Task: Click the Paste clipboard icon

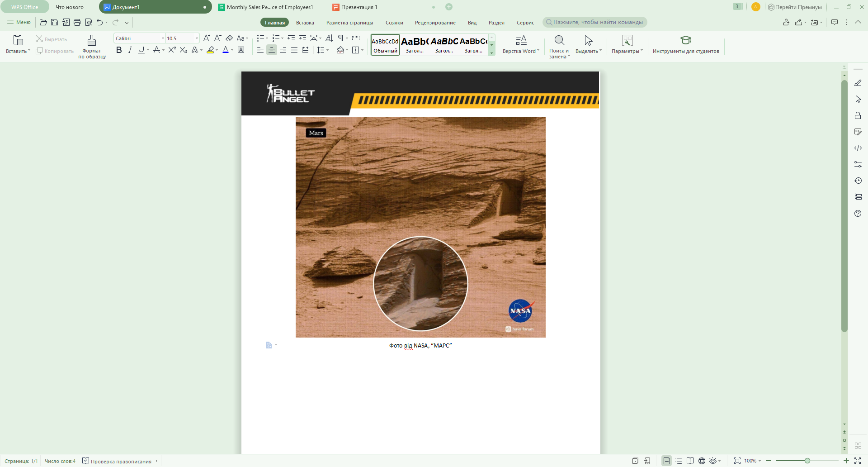Action: pyautogui.click(x=18, y=40)
